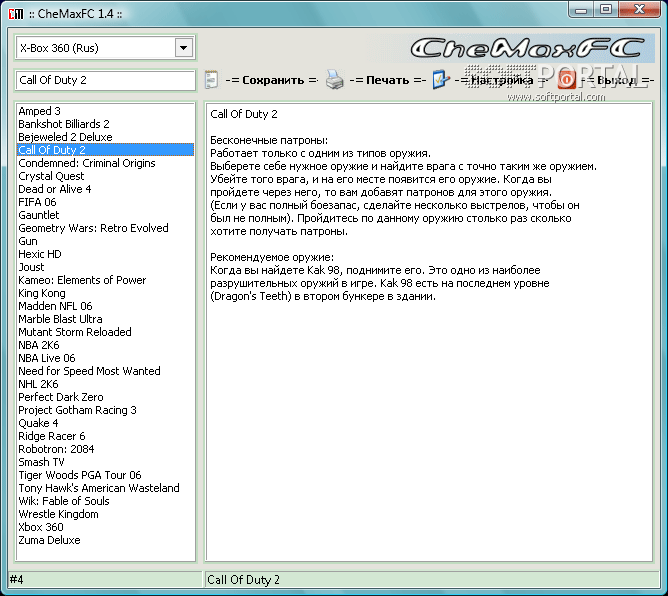Click Рекомендуемое оружие heading
The image size is (668, 596).
(x=272, y=257)
